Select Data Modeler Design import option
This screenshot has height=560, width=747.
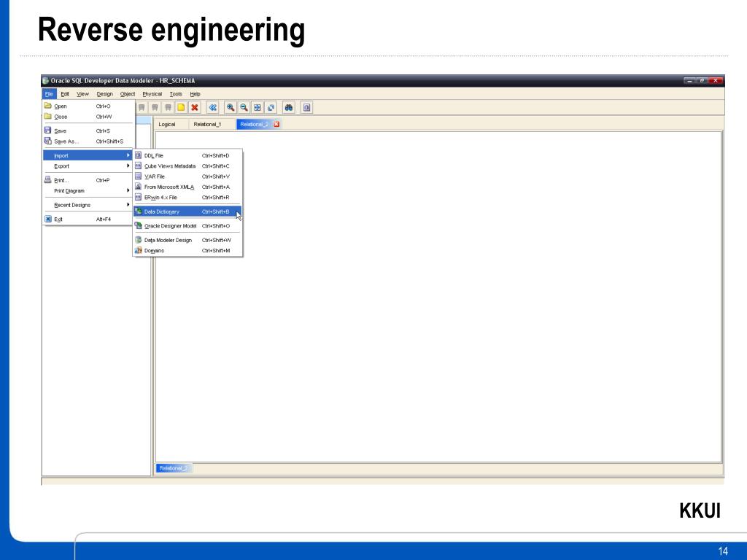tap(187, 241)
